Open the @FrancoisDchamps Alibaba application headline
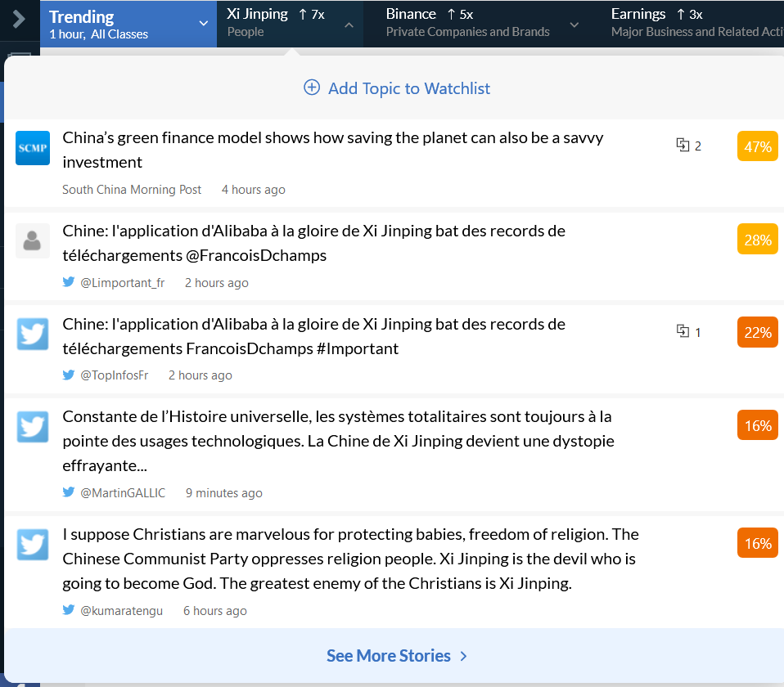 [x=314, y=243]
